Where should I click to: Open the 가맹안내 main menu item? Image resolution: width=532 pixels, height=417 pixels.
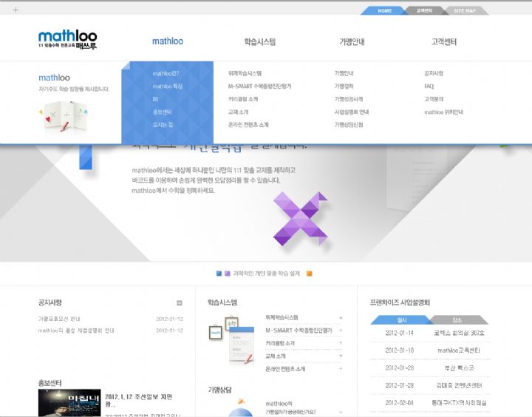coord(352,41)
